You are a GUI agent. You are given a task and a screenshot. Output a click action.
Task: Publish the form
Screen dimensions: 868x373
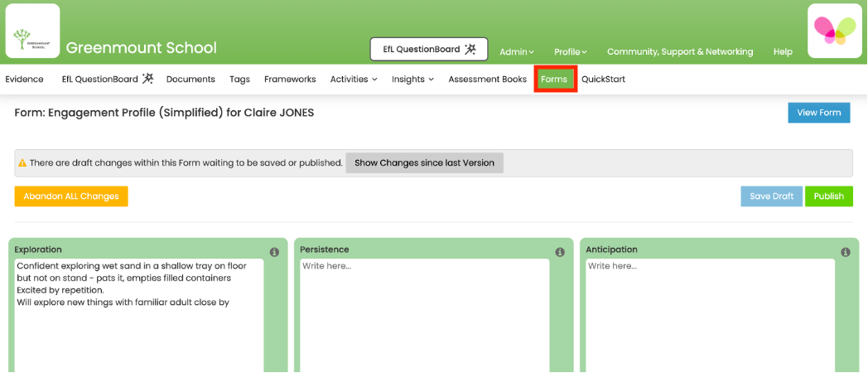pos(829,196)
